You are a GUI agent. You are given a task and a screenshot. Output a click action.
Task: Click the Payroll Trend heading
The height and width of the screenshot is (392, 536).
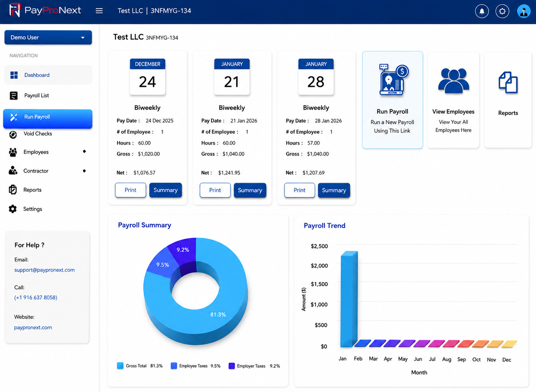pos(325,226)
